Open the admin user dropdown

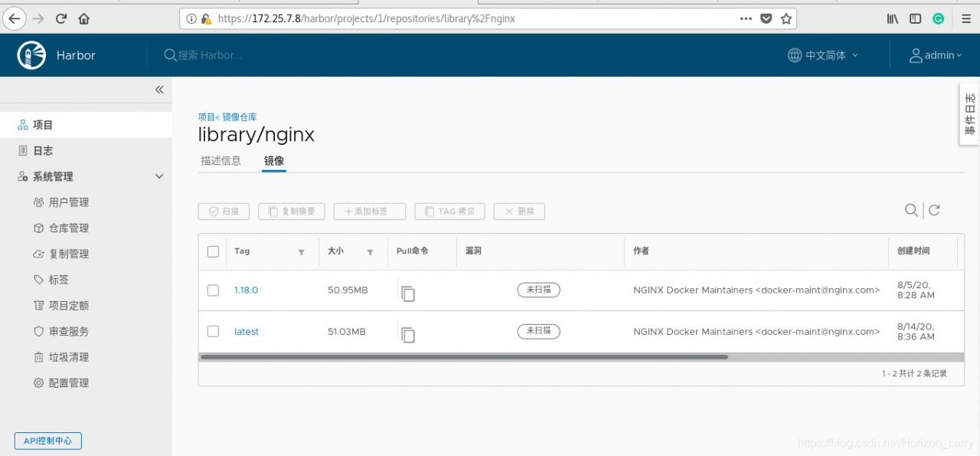click(936, 55)
